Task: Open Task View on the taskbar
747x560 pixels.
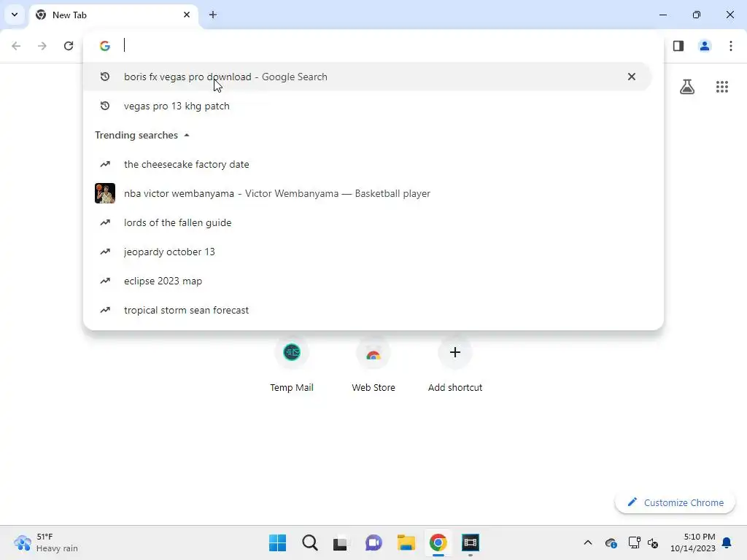Action: [340, 542]
